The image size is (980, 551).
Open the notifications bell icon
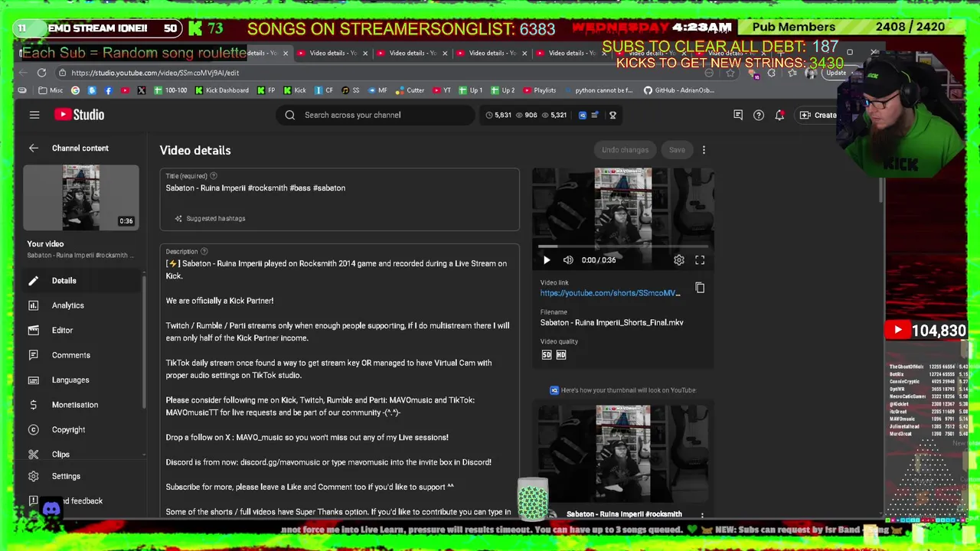coord(779,115)
